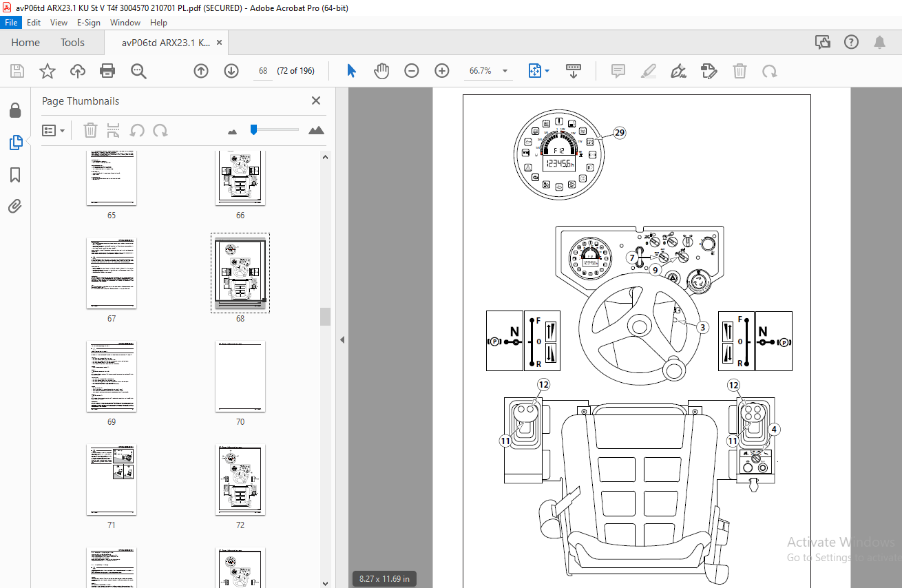Click the page size label 8.27 x 11.69 in

384,579
